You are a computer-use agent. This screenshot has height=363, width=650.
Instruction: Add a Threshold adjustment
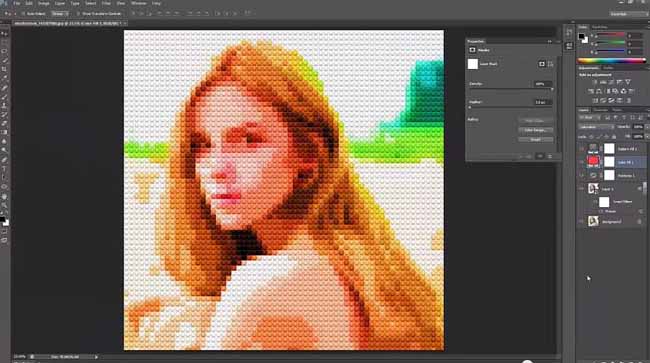(611, 100)
